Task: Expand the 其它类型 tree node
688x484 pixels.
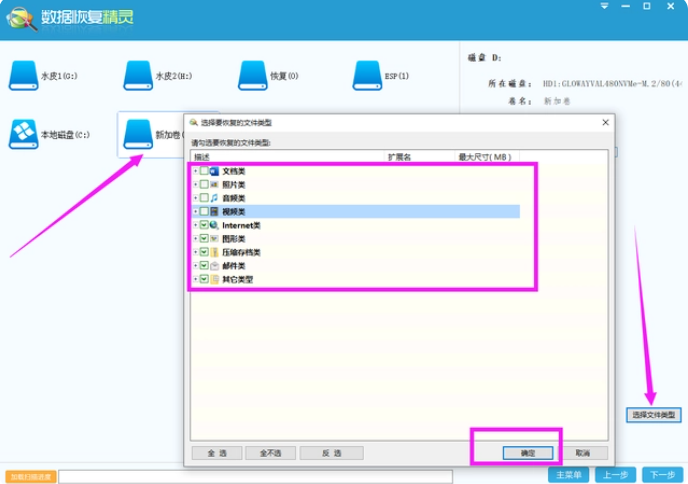Action: [x=195, y=280]
